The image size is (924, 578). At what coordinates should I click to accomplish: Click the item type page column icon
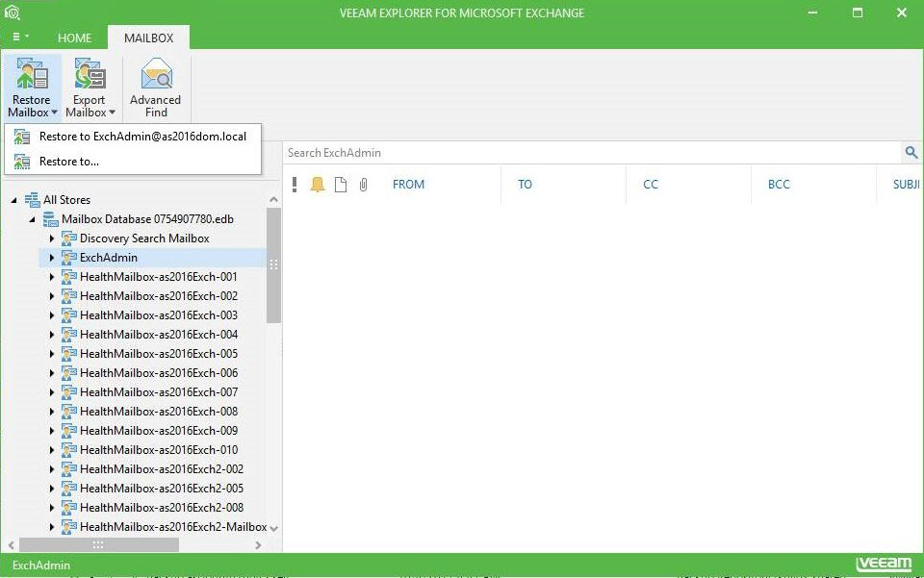pyautogui.click(x=340, y=185)
